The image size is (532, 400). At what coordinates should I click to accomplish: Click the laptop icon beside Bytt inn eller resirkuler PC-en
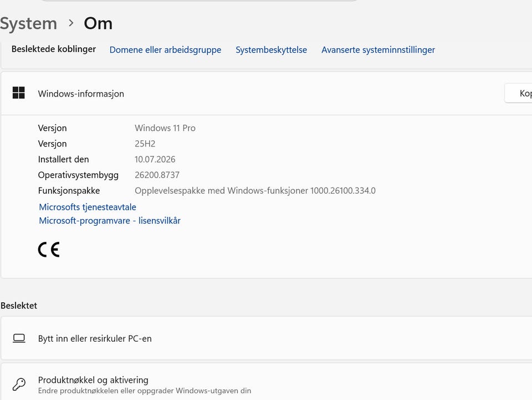click(19, 338)
